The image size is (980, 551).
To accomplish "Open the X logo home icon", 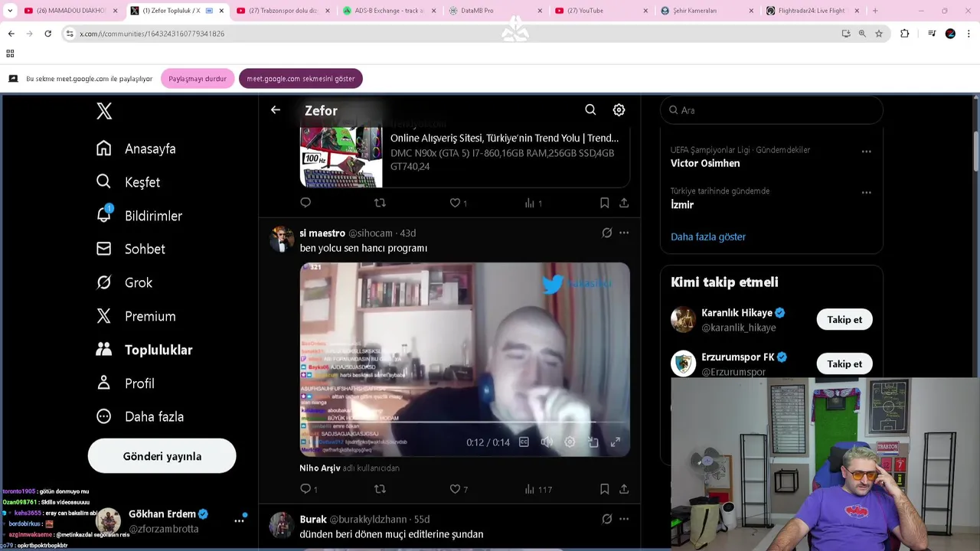I will pos(104,111).
